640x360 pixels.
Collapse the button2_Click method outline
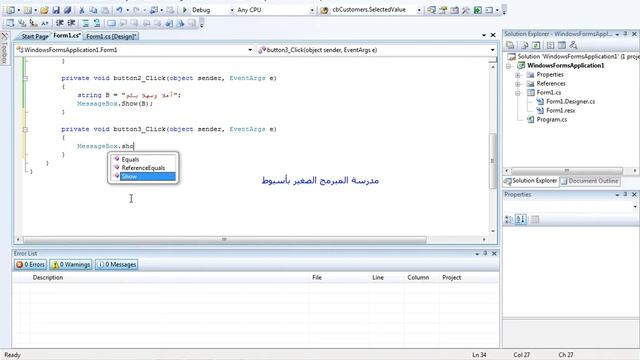[25, 78]
